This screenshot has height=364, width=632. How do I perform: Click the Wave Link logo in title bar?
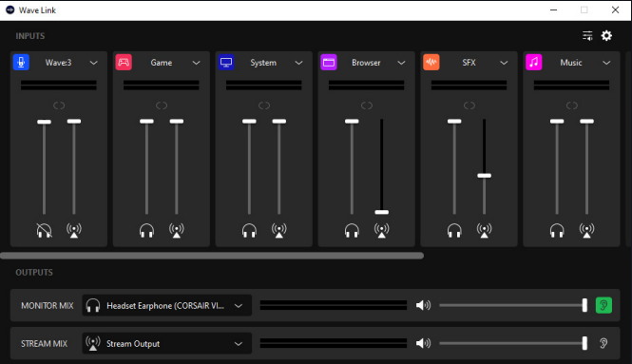(x=10, y=10)
